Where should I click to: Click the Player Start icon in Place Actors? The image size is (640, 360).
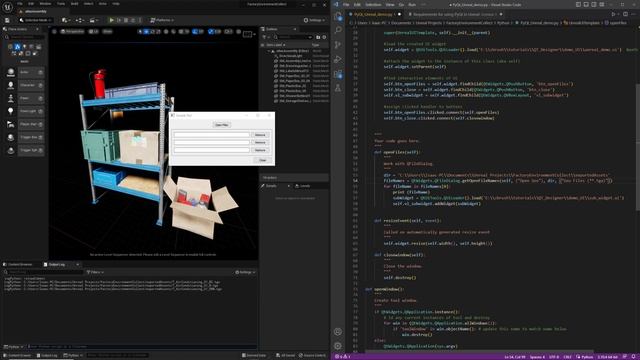tap(11, 124)
